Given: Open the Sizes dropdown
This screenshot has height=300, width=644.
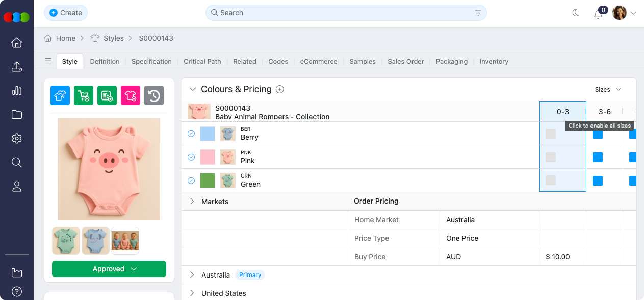Looking at the screenshot, I should (x=607, y=89).
